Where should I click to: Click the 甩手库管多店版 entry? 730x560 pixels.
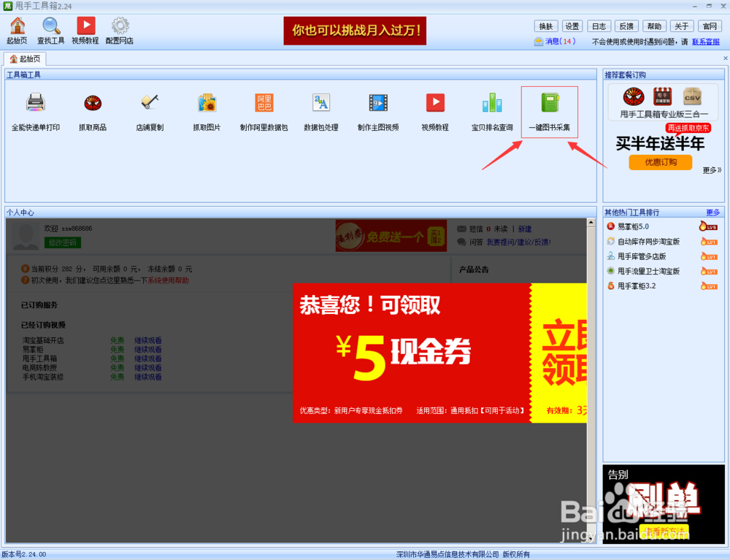(641, 256)
